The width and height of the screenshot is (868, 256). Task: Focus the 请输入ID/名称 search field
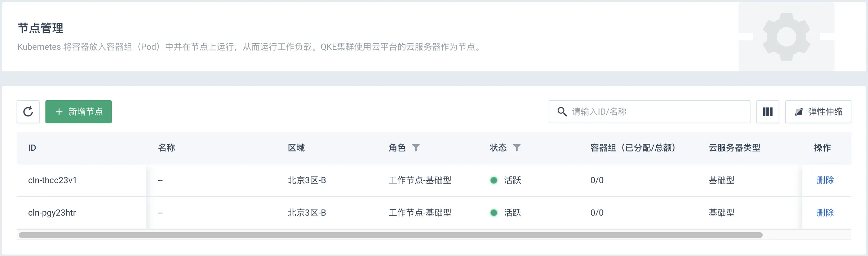pos(649,112)
